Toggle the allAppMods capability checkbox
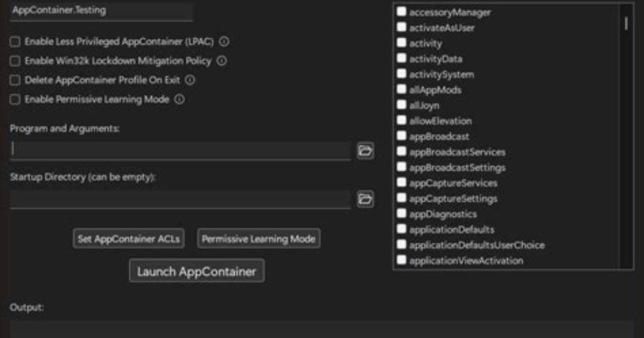644x338 pixels. (401, 89)
